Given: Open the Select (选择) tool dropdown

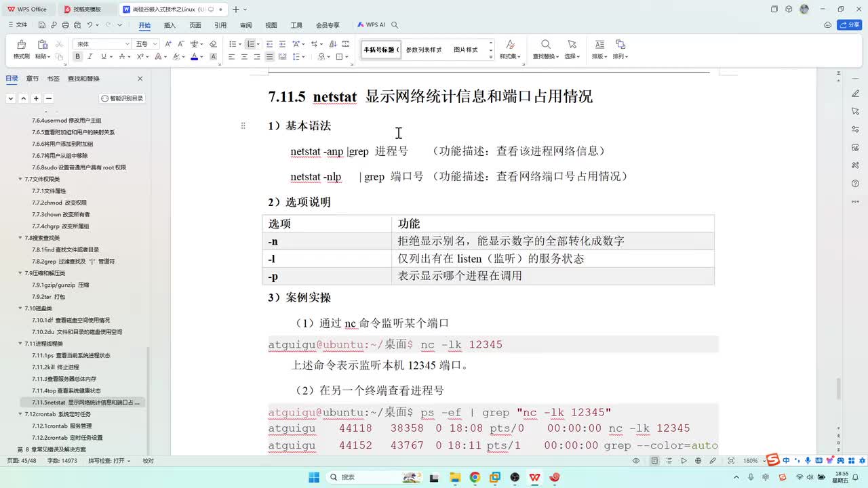Looking at the screenshot, I should pos(572,49).
